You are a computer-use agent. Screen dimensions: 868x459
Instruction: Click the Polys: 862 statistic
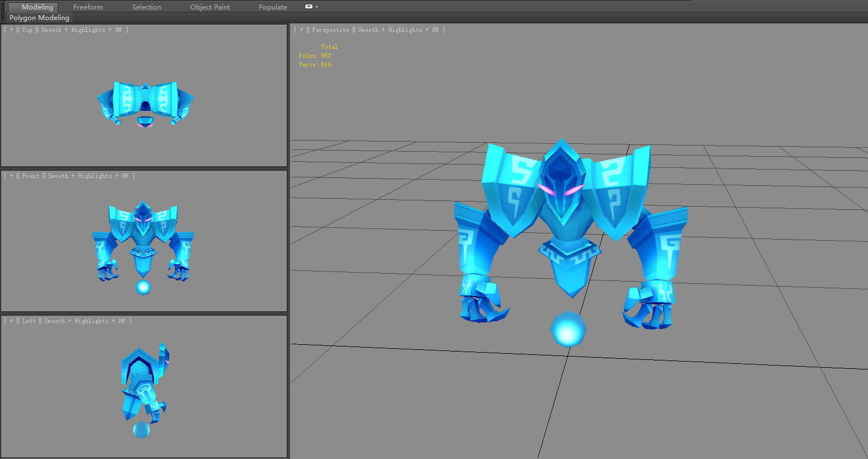(315, 55)
